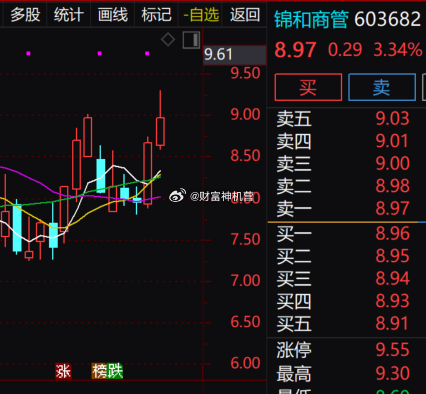Select the 卖二 ask price 8.98
Screen dimensions: 426x394
point(392,186)
